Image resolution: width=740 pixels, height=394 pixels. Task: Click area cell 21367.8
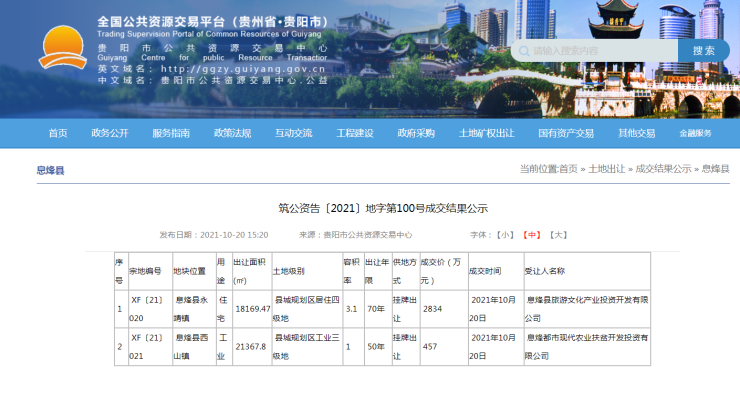(x=251, y=347)
